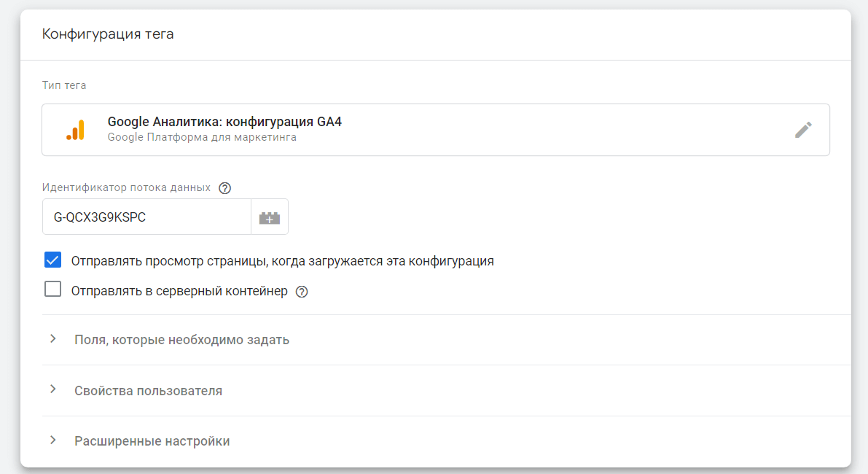
Task: Select the Google Аналитика: конфигурация GA4 tag type
Action: (x=436, y=130)
